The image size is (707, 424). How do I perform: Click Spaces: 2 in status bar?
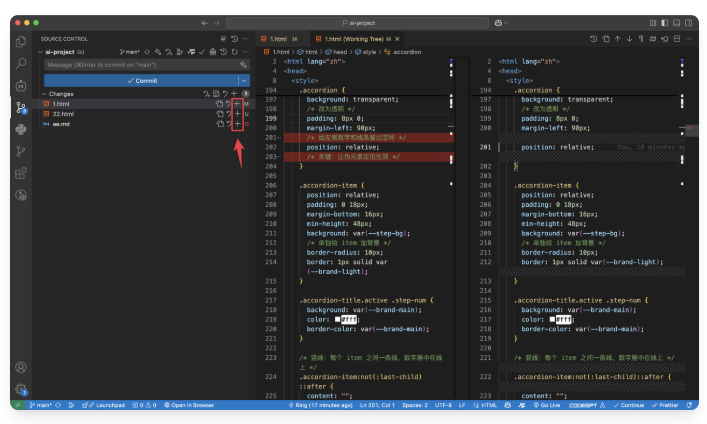pos(415,405)
